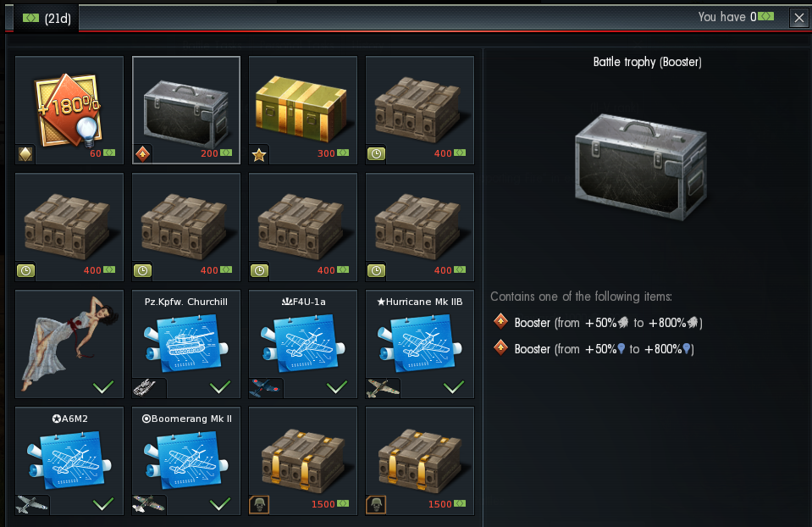Select the Hurricane Mk IIB blueprint
This screenshot has width=812, height=527.
(420, 344)
